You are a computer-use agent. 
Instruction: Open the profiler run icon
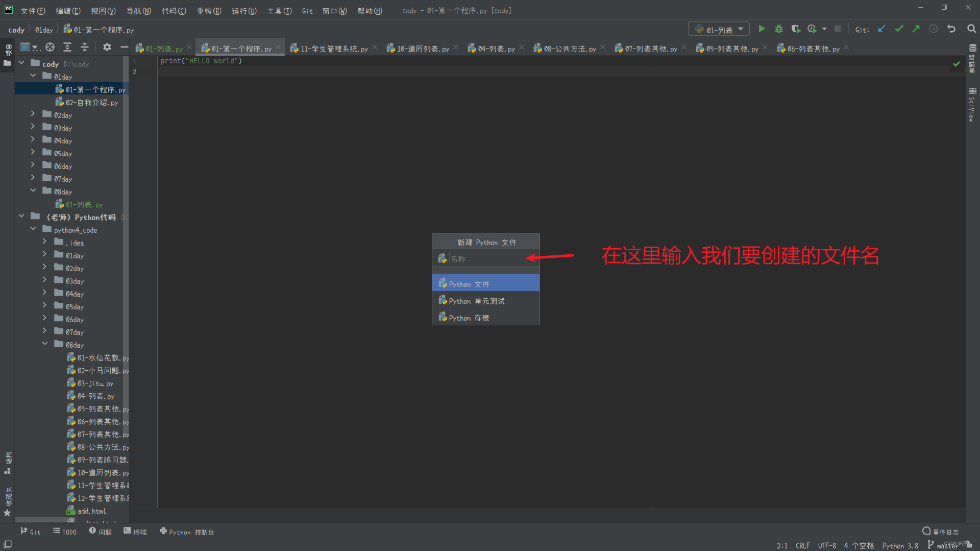(x=812, y=29)
